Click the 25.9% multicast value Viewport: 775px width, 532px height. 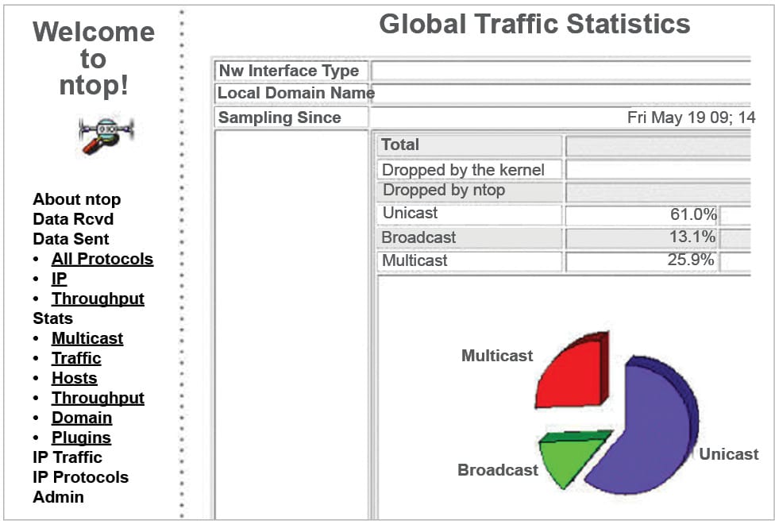pyautogui.click(x=691, y=260)
